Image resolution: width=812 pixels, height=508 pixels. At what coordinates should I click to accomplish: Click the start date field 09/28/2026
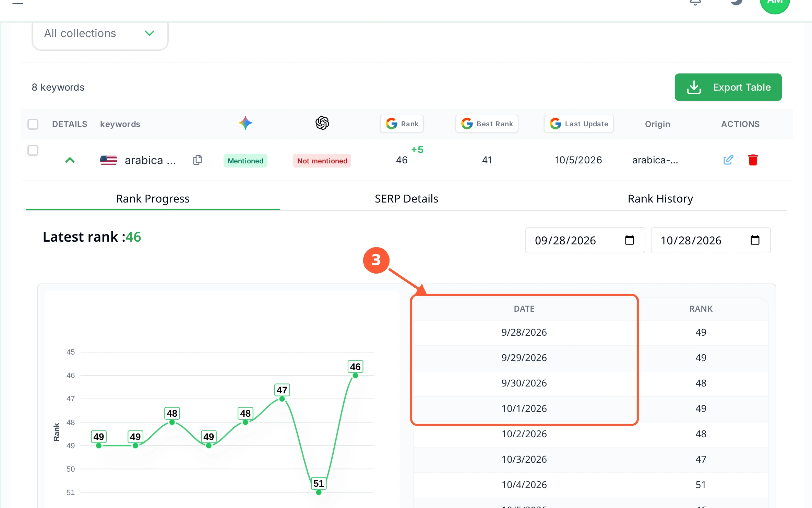585,240
